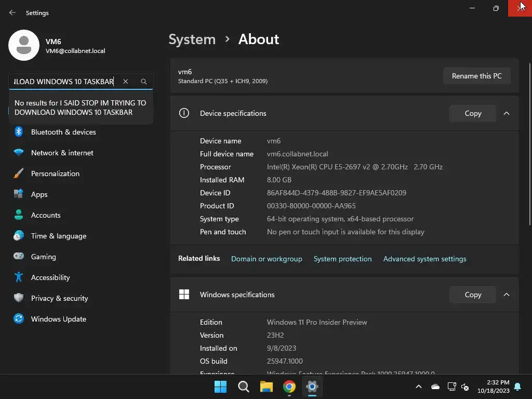Click the Gaming controller icon

[19, 256]
